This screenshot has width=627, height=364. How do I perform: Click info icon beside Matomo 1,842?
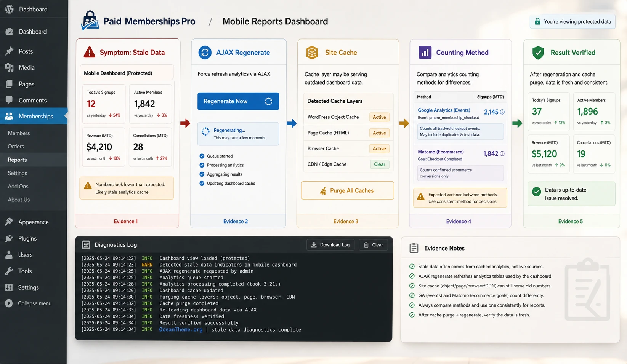[502, 153]
